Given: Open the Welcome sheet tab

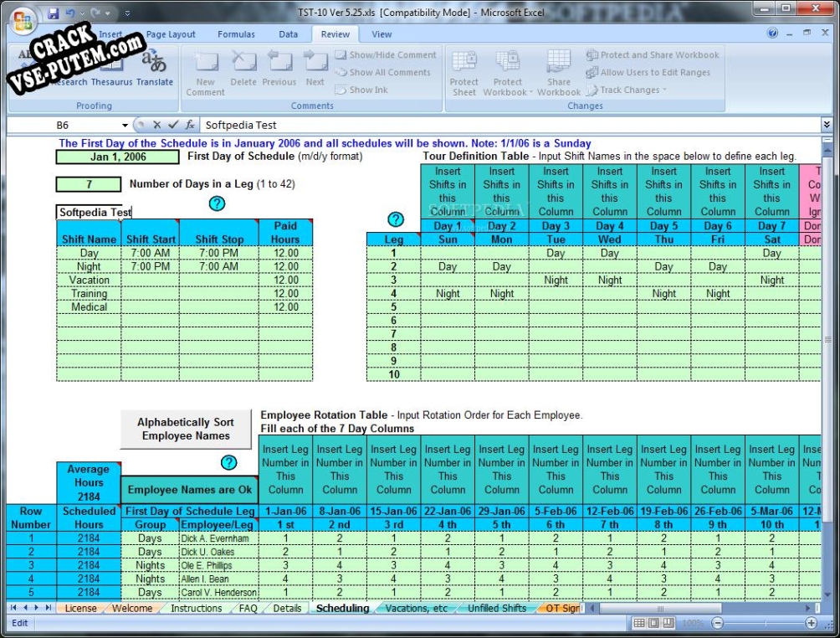Looking at the screenshot, I should point(132,609).
